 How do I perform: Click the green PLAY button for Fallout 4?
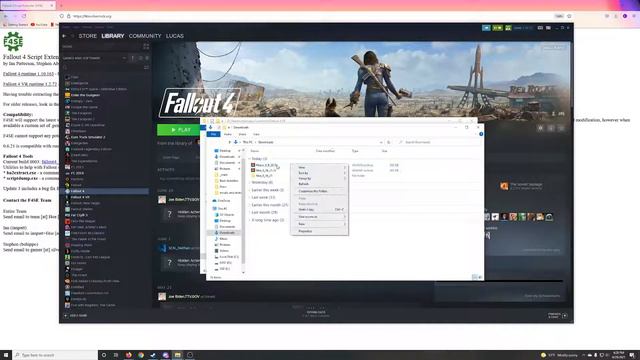tap(178, 130)
